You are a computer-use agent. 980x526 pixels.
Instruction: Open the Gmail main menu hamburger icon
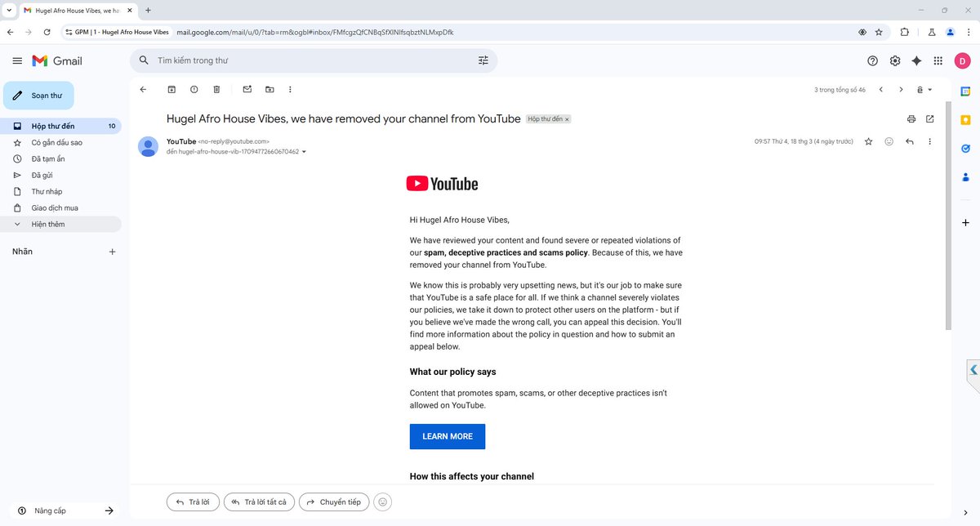point(17,60)
